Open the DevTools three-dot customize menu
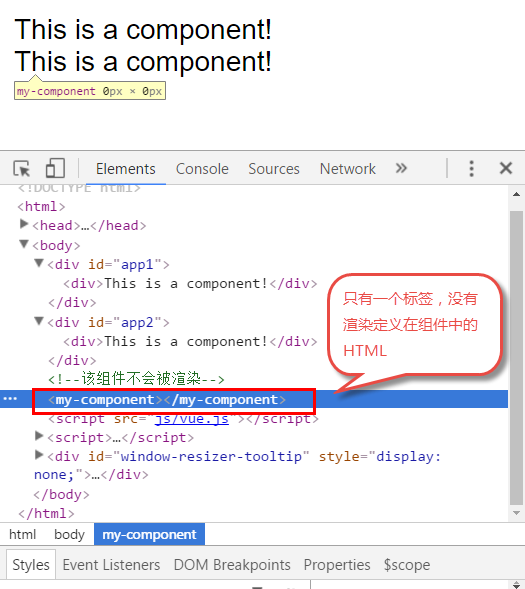This screenshot has height=589, width=525. pos(471,168)
